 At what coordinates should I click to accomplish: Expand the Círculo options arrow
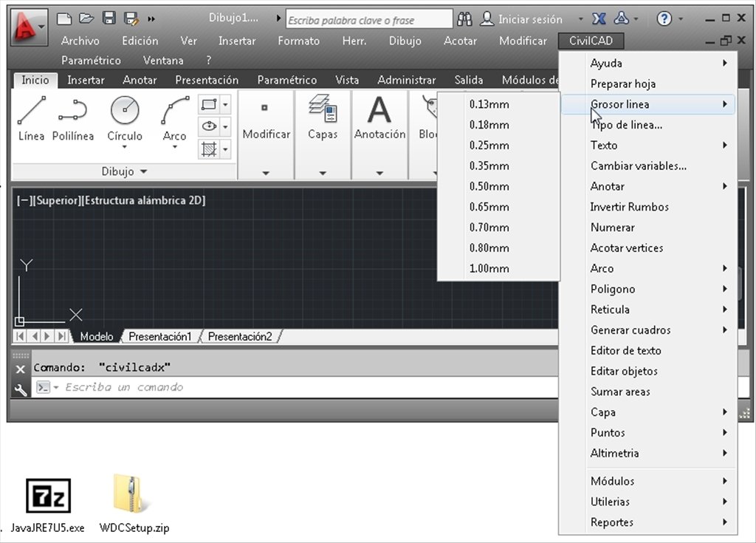coord(125,147)
